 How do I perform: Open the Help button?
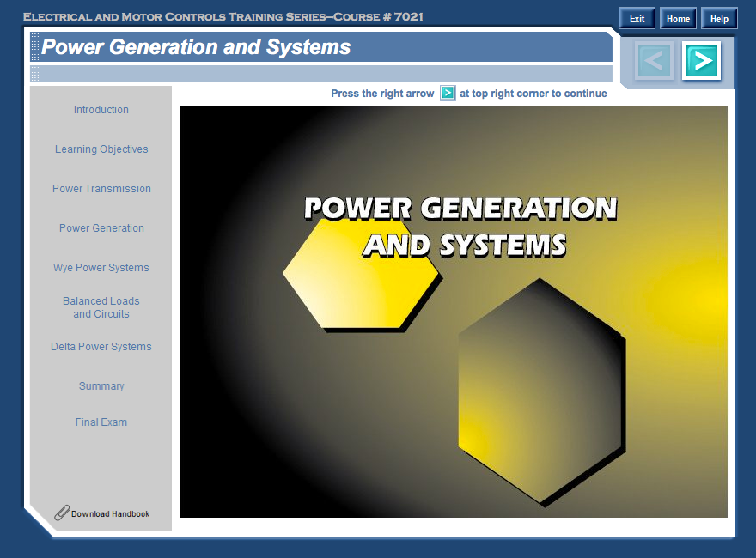[x=719, y=18]
